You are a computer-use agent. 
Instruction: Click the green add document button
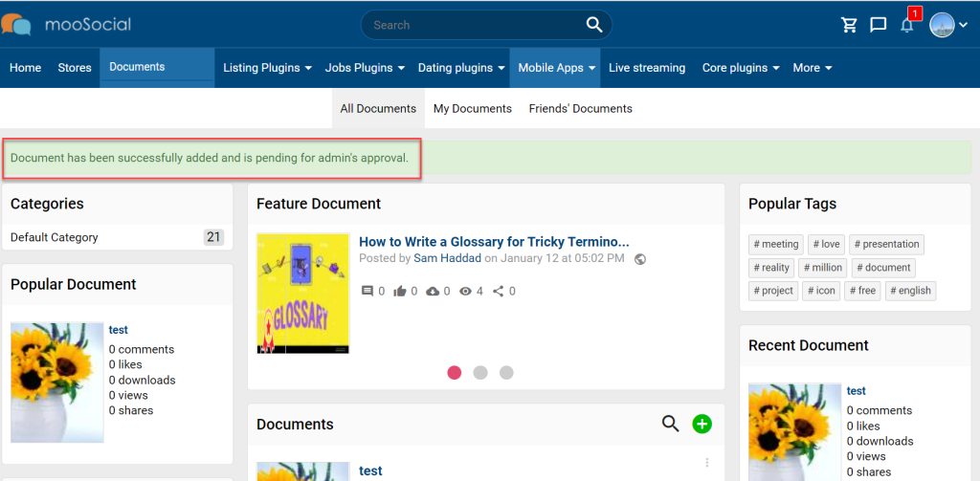[x=702, y=425]
